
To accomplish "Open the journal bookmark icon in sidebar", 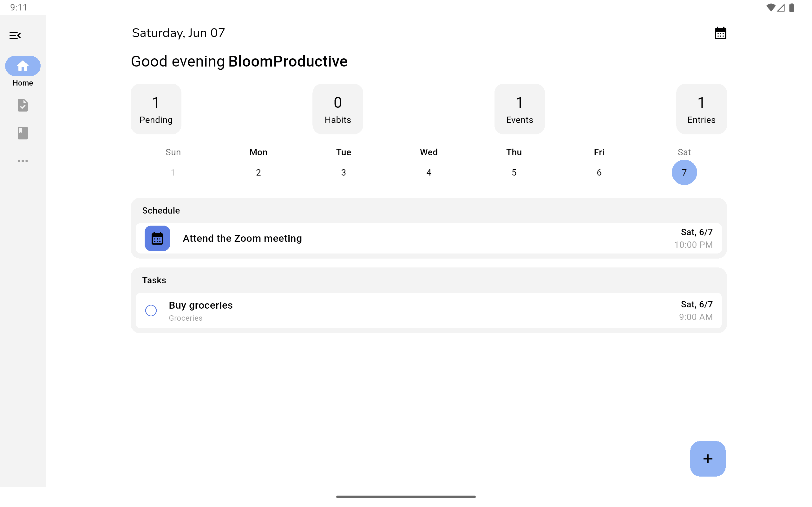I will coord(23,133).
